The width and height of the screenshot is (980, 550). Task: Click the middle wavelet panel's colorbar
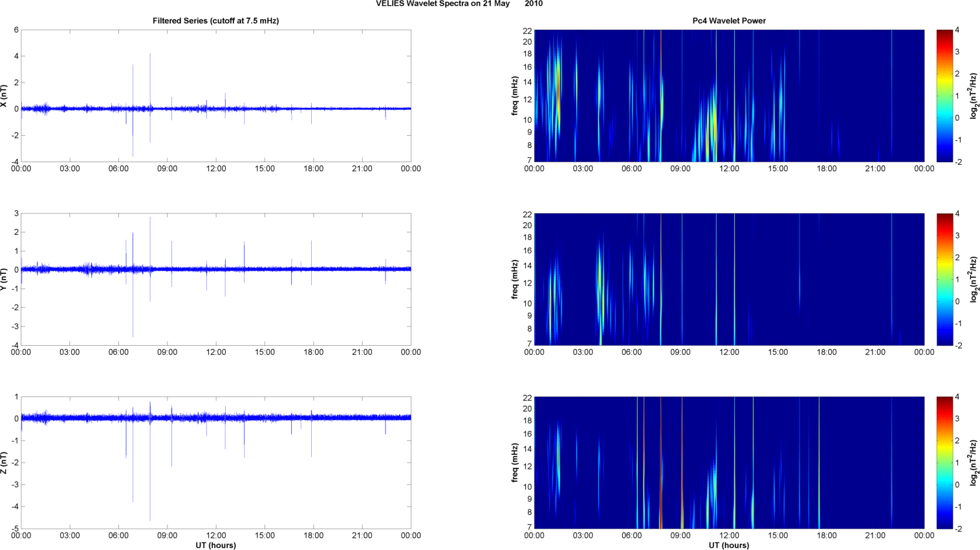click(x=944, y=279)
